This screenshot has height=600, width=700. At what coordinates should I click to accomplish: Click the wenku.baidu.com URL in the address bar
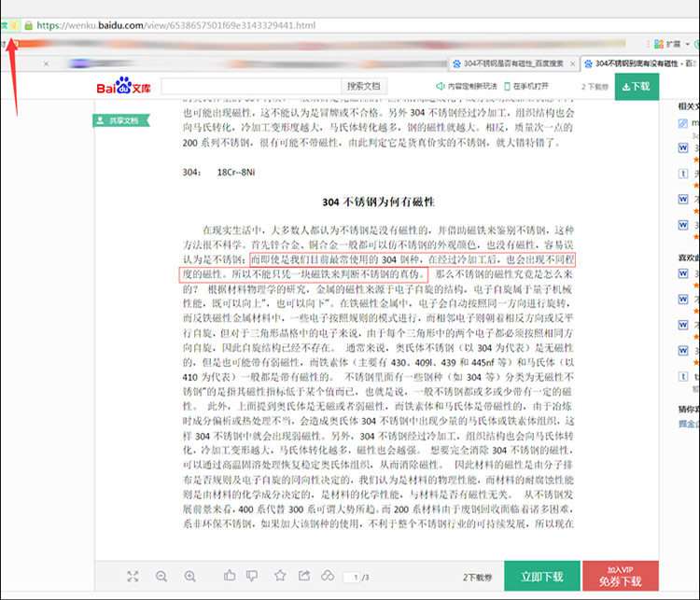coord(175,25)
